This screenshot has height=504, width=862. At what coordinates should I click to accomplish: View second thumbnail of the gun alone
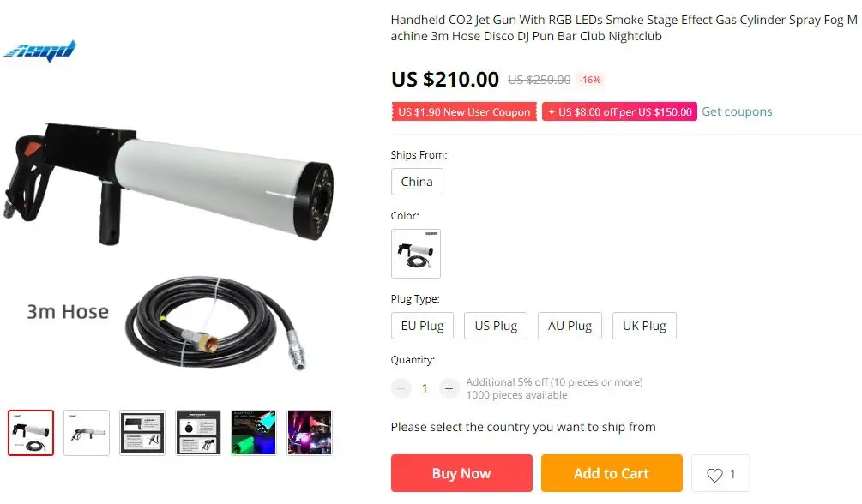pyautogui.click(x=87, y=433)
